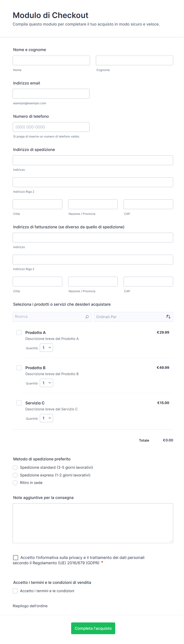Expand the Prodotto B quantity dropdown
The height and width of the screenshot is (644, 184).
46,383
